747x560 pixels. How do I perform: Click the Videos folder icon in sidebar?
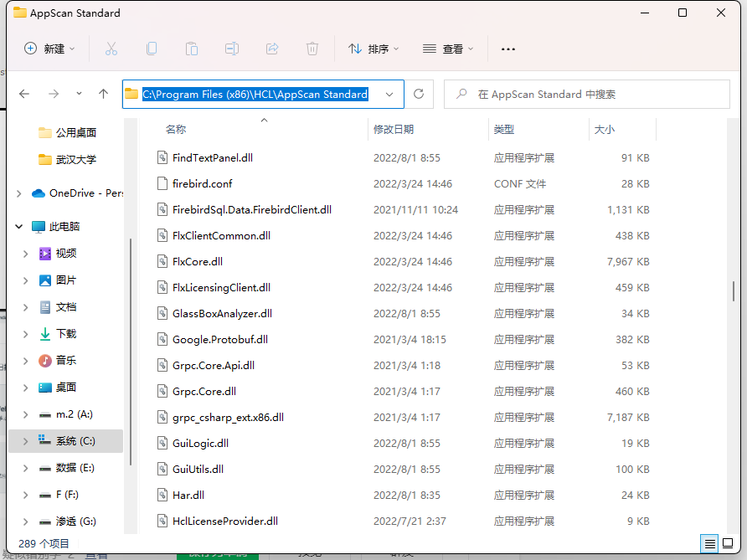click(x=44, y=254)
